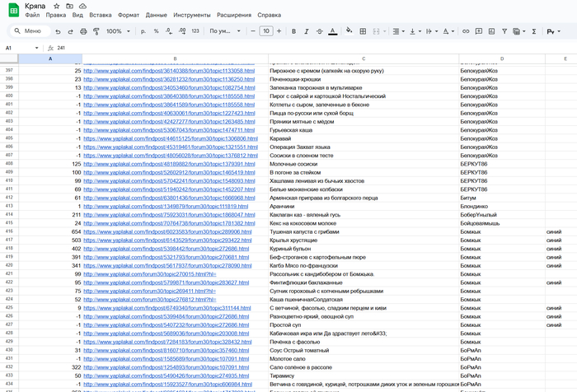Open the font family dropdown

[x=223, y=31]
